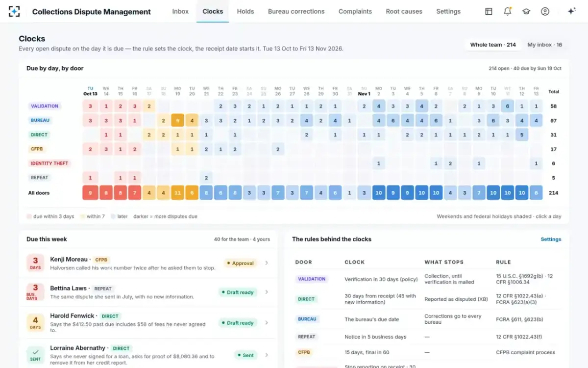Open the Settings tab in the top navigation
588x368 pixels.
pos(448,11)
